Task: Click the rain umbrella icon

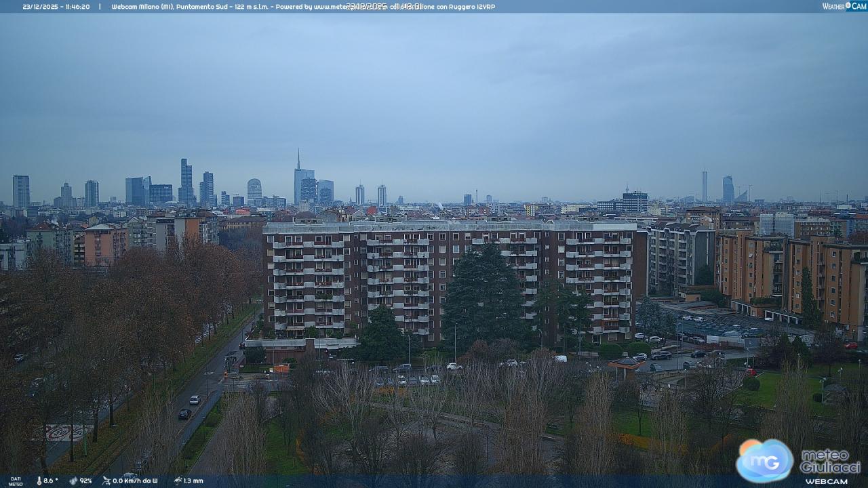Action: (177, 481)
